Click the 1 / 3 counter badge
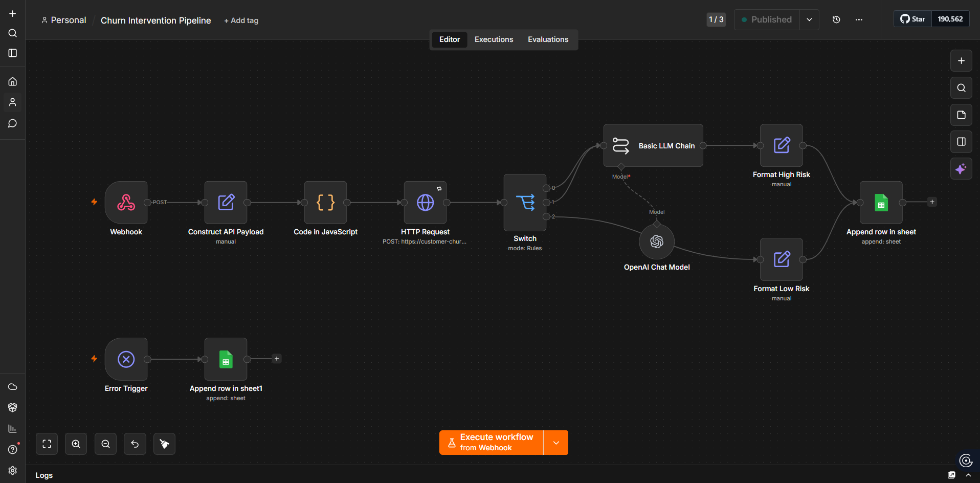The image size is (980, 483). [716, 19]
